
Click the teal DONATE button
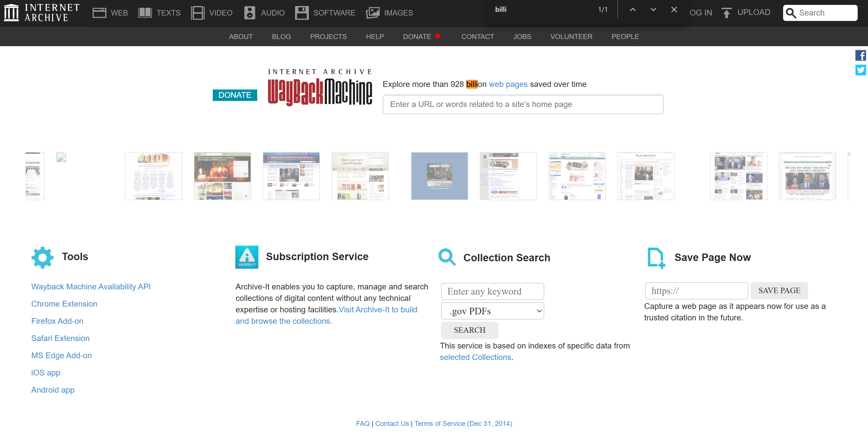pos(235,95)
